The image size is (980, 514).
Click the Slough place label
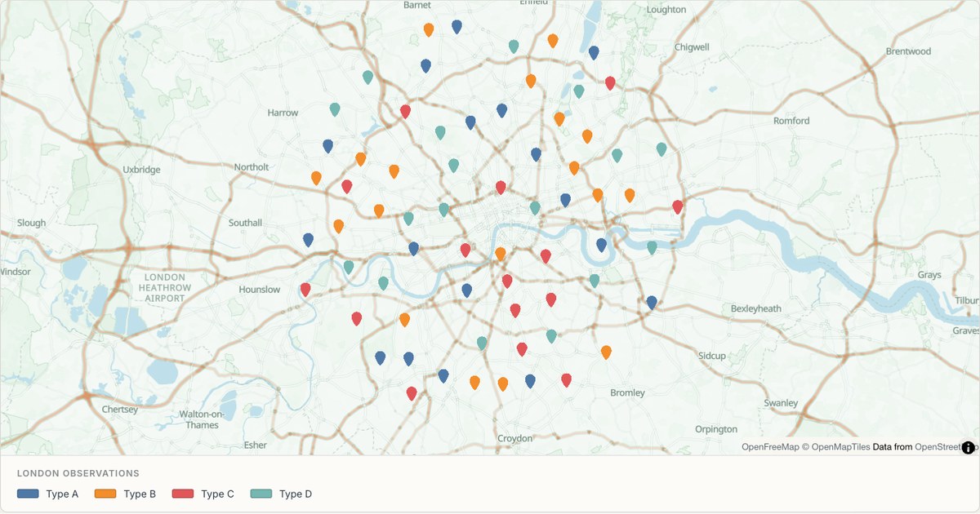[x=32, y=224]
